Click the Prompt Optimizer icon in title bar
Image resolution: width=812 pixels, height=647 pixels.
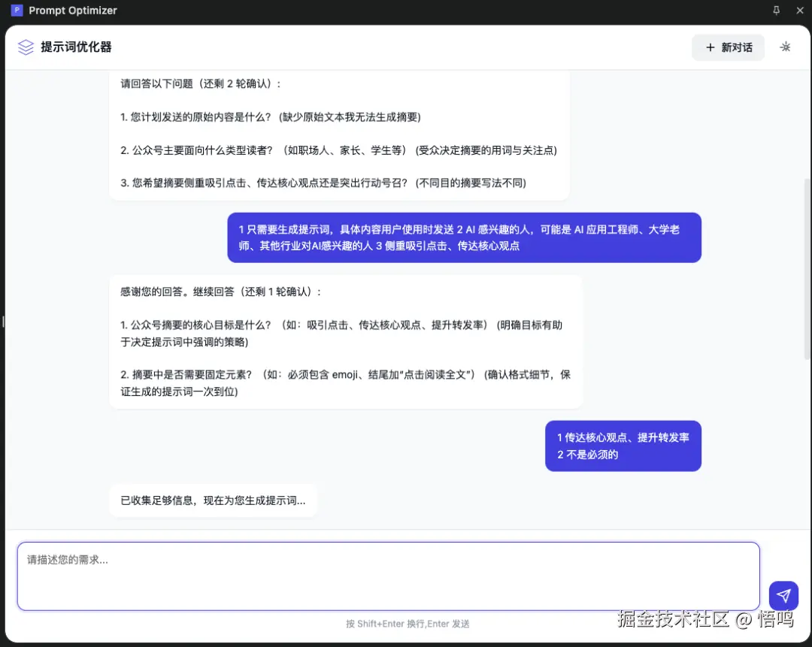(17, 10)
